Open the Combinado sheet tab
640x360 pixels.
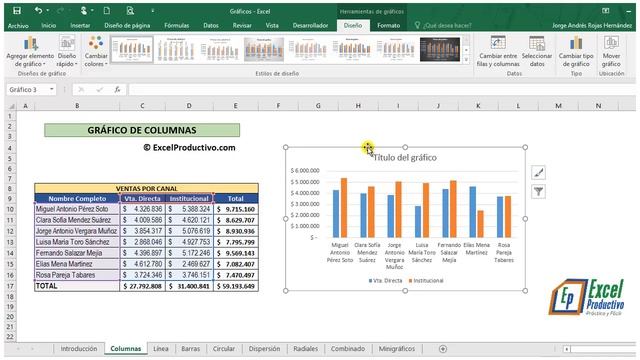click(348, 349)
